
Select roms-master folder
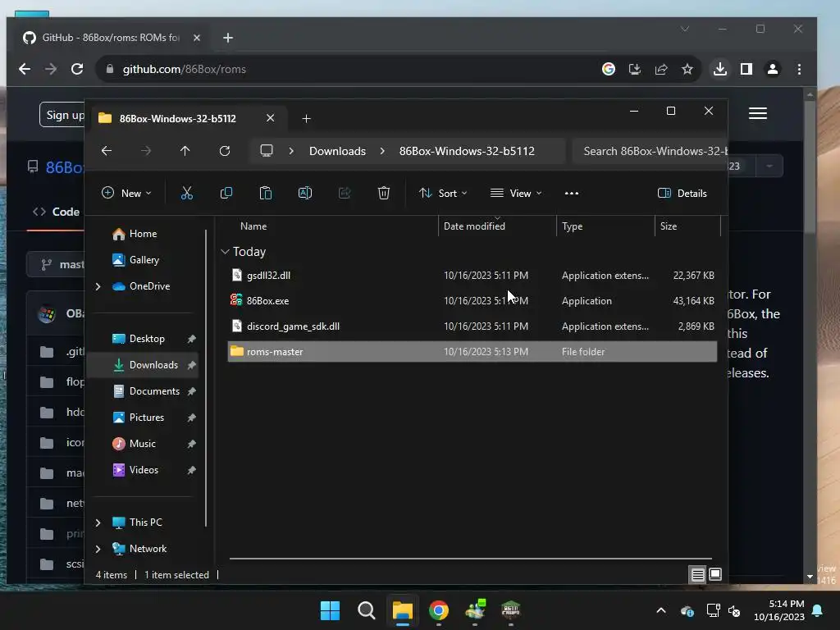472,352
